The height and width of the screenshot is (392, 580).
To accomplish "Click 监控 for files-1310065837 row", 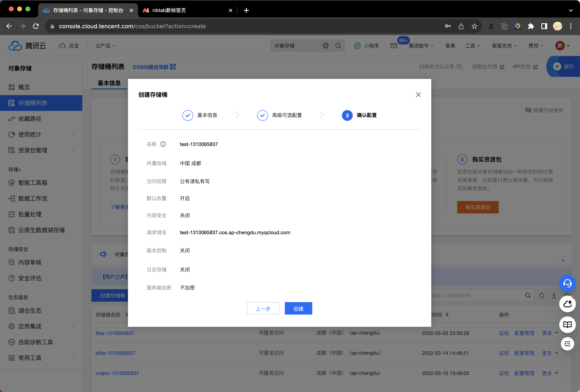I will pos(504,333).
